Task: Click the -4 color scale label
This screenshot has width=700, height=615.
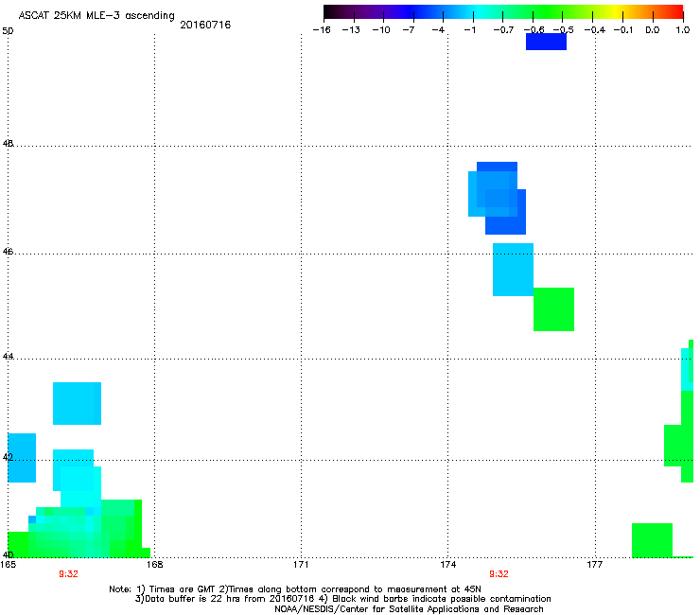Action: [x=438, y=30]
